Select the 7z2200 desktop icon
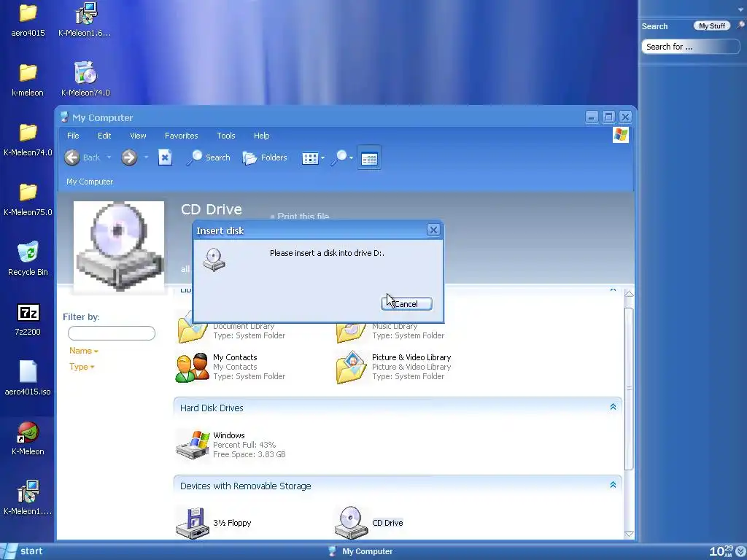 pyautogui.click(x=28, y=319)
